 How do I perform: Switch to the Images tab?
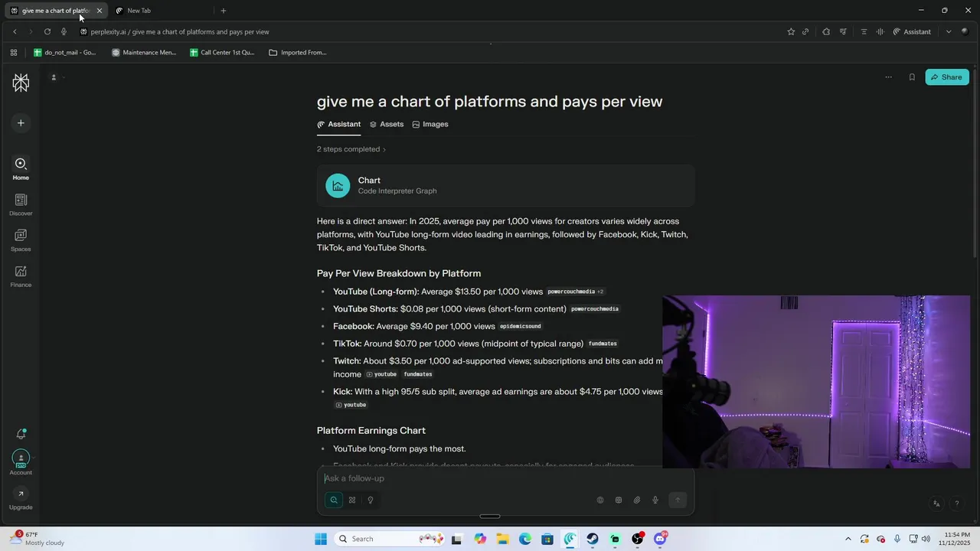point(430,124)
